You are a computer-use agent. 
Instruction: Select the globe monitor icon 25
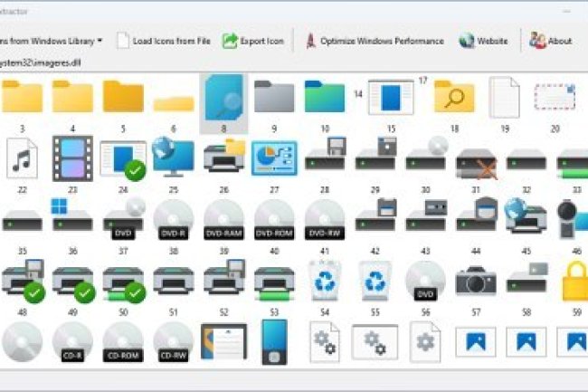coord(173,158)
